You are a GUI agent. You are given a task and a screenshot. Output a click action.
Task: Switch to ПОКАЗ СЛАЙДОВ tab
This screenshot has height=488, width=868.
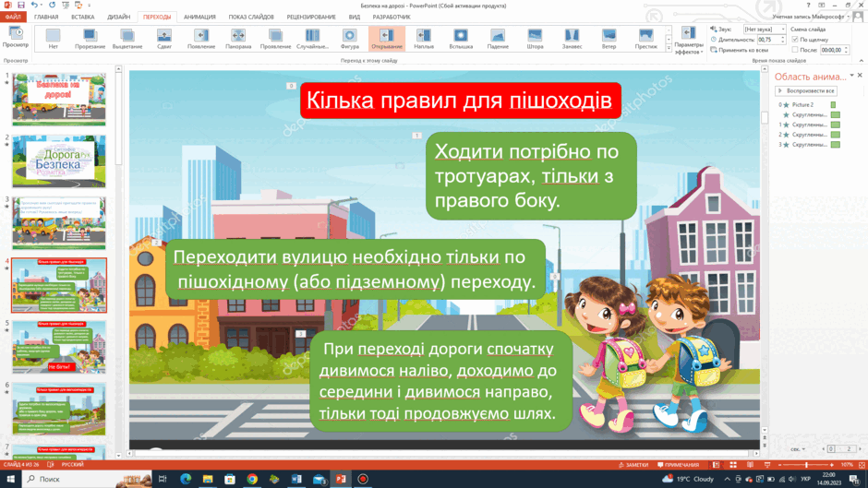251,18
